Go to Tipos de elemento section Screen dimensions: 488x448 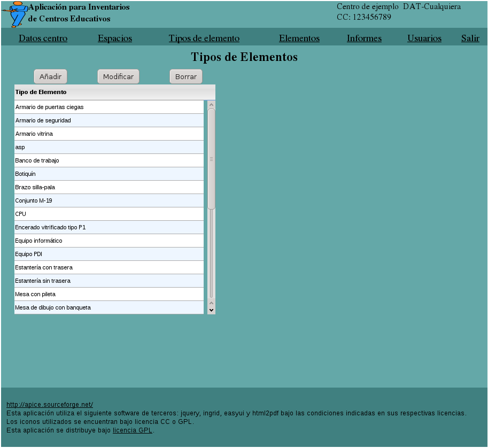(x=204, y=38)
